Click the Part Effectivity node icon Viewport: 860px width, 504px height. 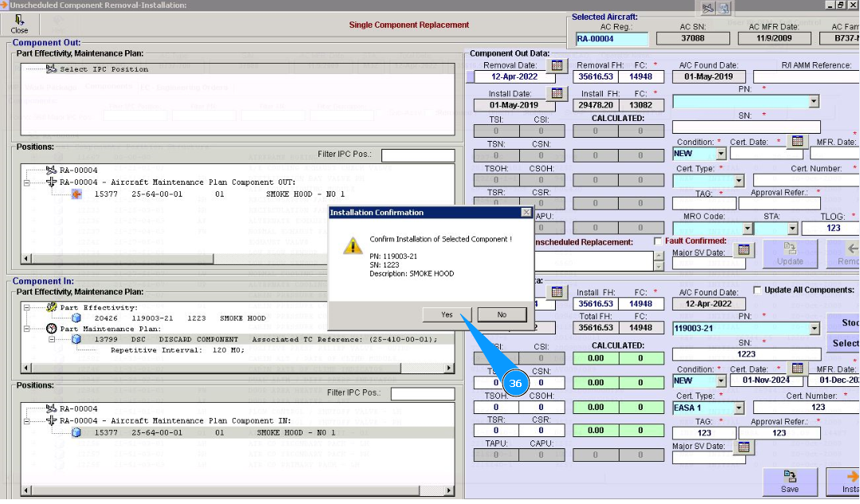point(52,307)
